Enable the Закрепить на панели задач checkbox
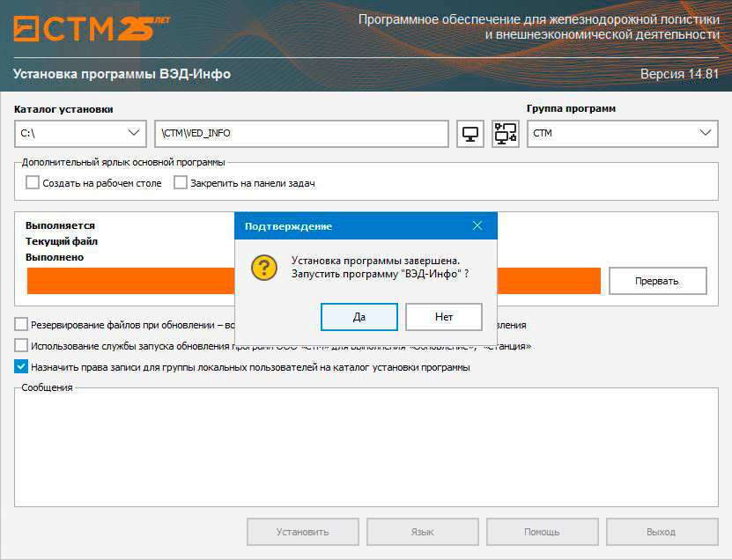732x560 pixels. (x=181, y=183)
